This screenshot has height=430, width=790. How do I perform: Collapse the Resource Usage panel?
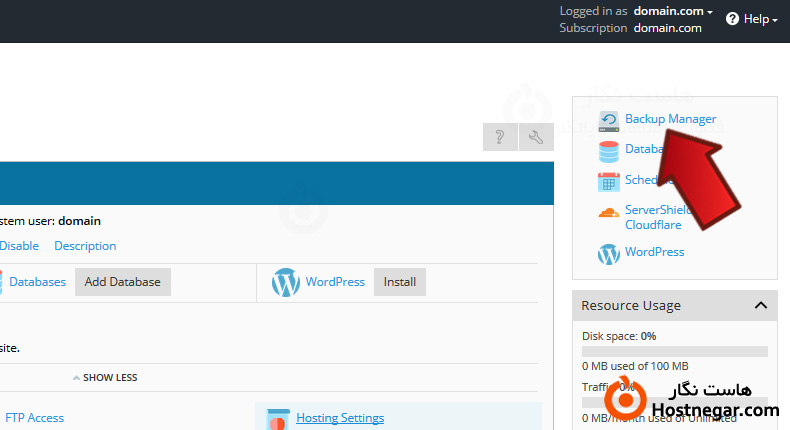(760, 305)
